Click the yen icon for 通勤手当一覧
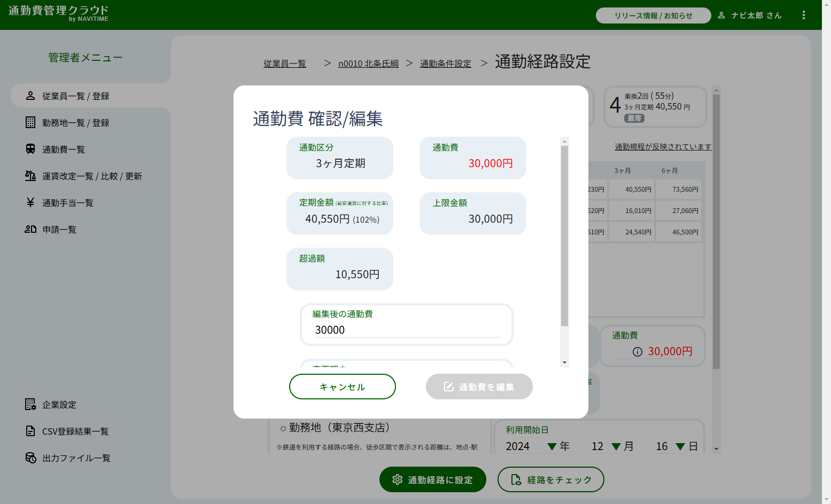831x504 pixels. [x=30, y=202]
